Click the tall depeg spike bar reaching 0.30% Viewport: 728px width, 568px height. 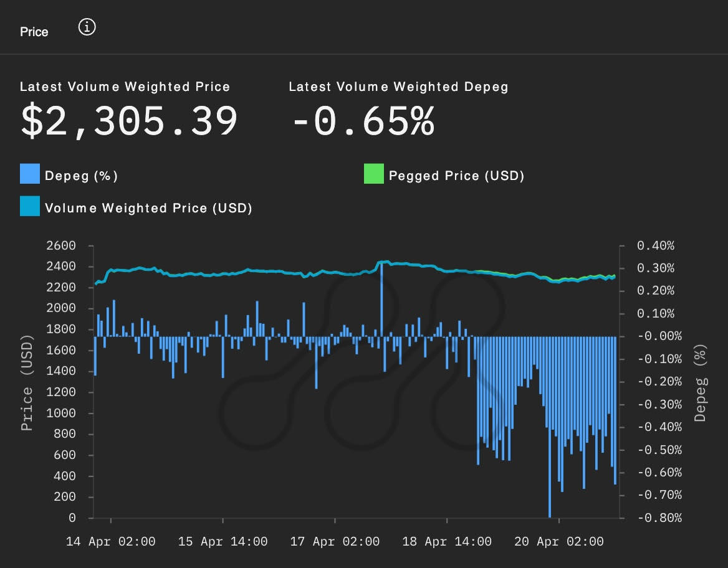[x=381, y=300]
